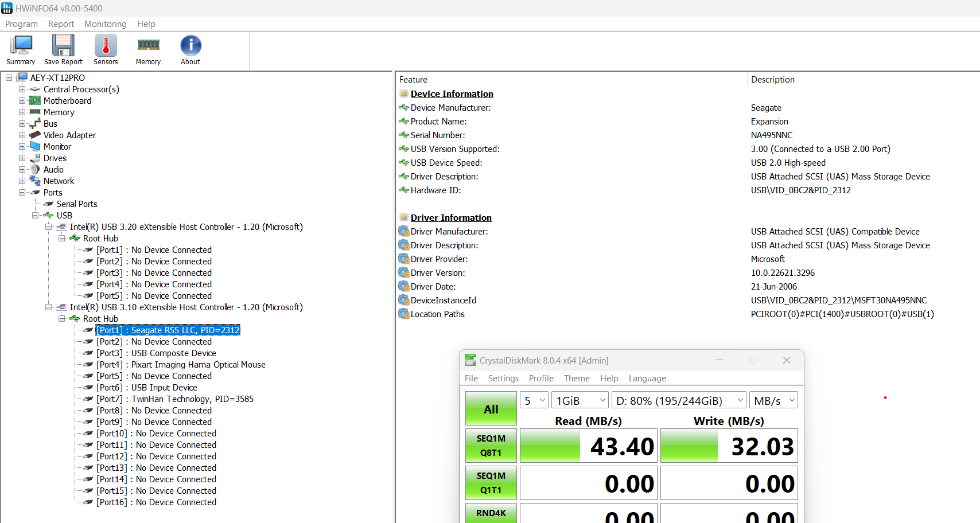Image resolution: width=980 pixels, height=523 pixels.
Task: Click the SEQ1M Q8T1 read result 43.40
Action: [x=589, y=446]
